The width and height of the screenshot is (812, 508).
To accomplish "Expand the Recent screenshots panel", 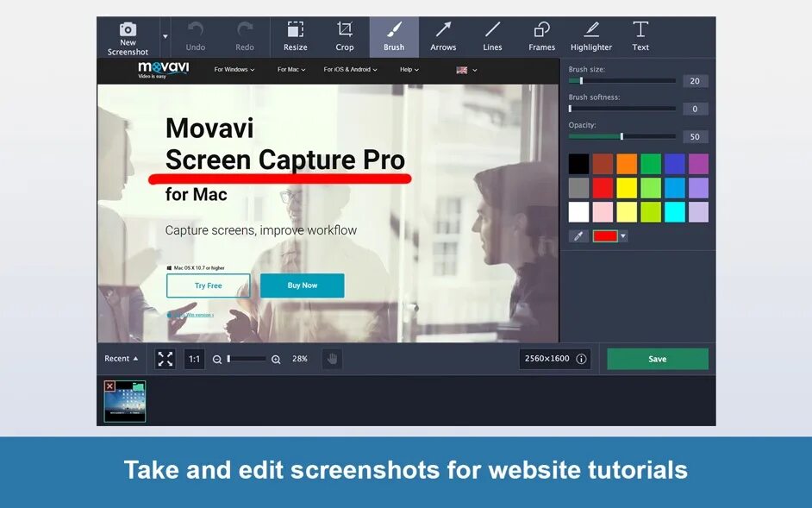I will click(122, 358).
